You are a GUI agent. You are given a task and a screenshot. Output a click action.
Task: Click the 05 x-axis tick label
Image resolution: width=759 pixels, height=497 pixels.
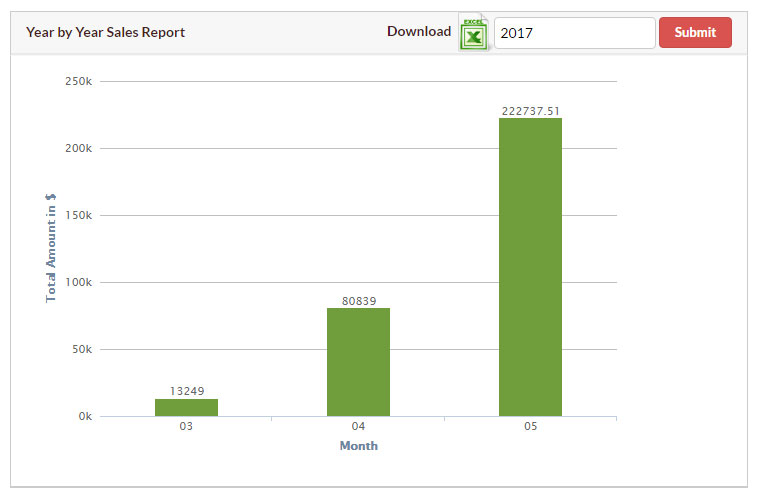(x=530, y=427)
